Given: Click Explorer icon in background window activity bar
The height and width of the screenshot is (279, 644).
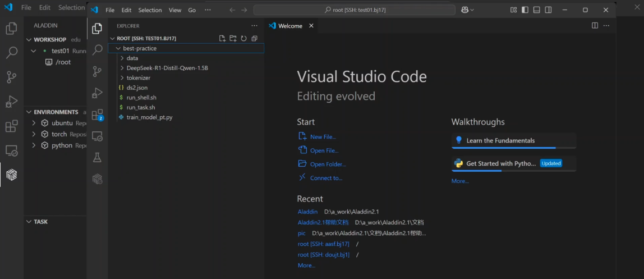Looking at the screenshot, I should click(x=11, y=29).
